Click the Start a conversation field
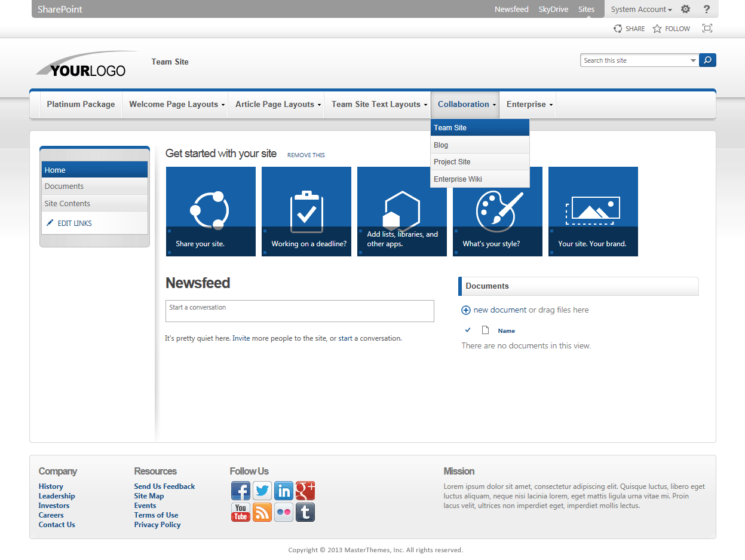This screenshot has height=560, width=745. click(x=299, y=311)
